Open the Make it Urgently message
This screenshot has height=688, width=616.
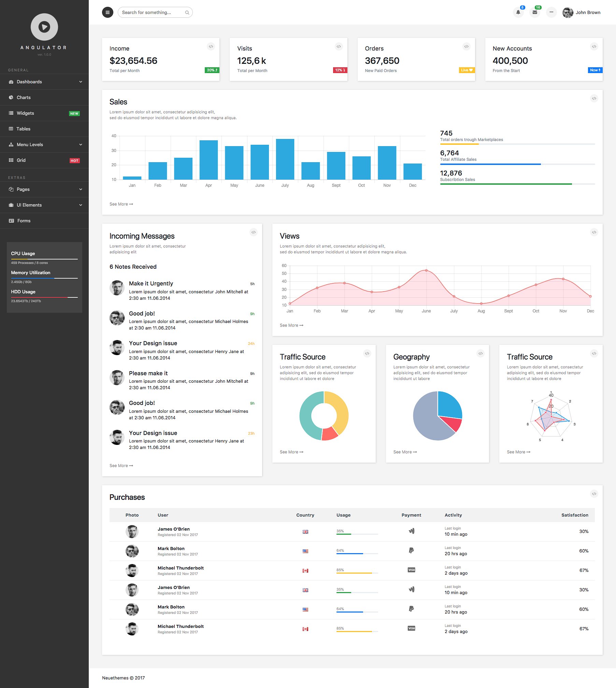click(x=182, y=290)
